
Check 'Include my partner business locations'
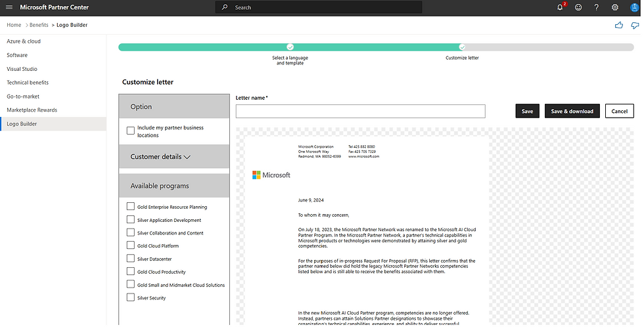pos(131,131)
